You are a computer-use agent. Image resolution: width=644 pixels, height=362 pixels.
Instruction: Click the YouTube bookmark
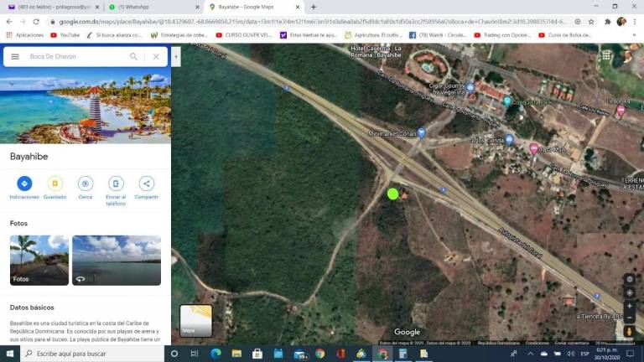(65, 35)
